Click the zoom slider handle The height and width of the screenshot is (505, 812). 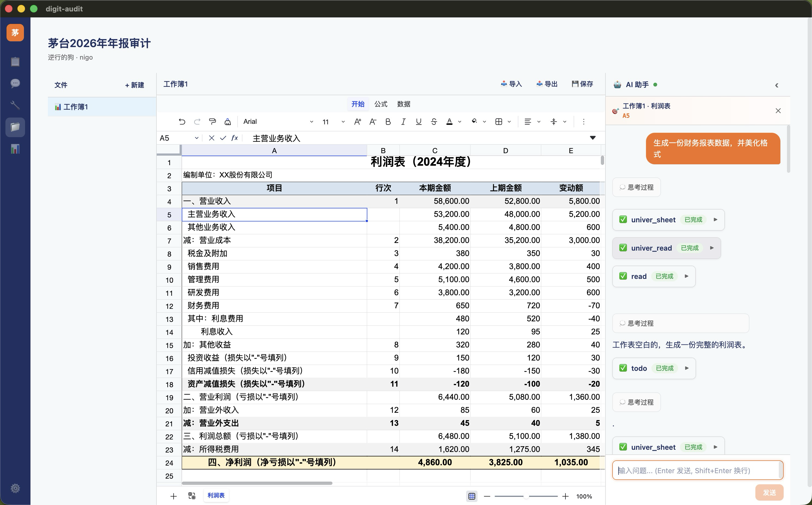coord(526,496)
